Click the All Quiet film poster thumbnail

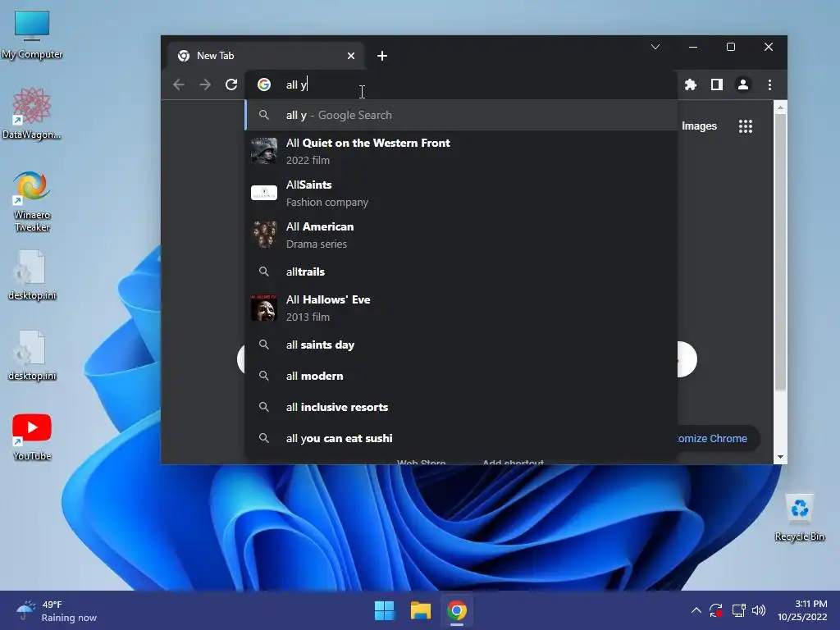pos(264,151)
